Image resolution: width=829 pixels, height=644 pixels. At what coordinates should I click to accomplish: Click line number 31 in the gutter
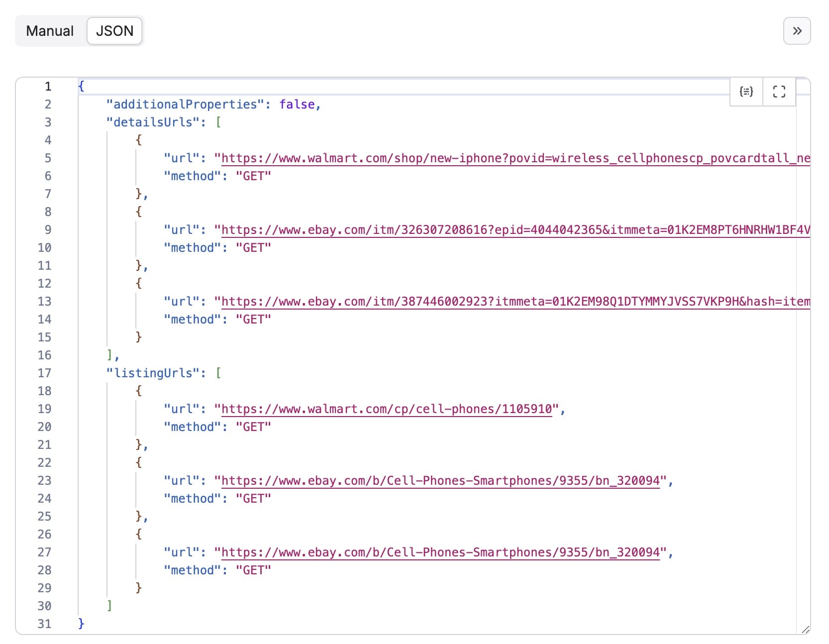pyautogui.click(x=44, y=624)
